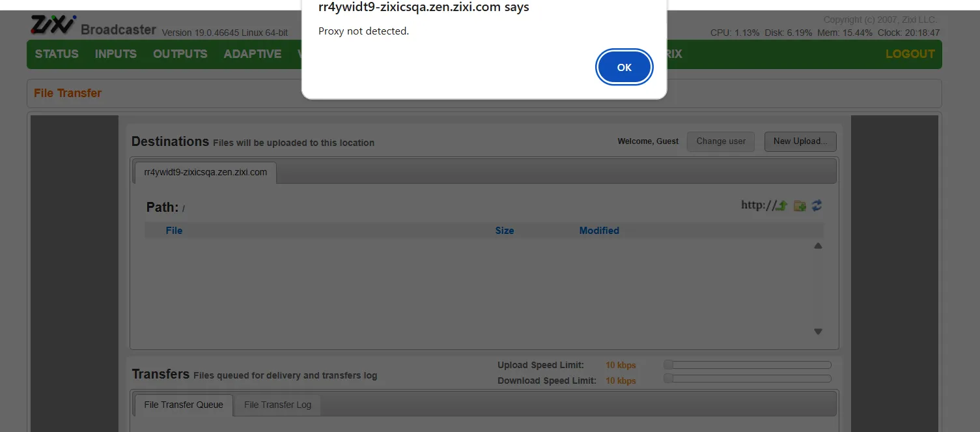The width and height of the screenshot is (980, 432).
Task: Click the LOGOUT link
Action: pos(910,54)
